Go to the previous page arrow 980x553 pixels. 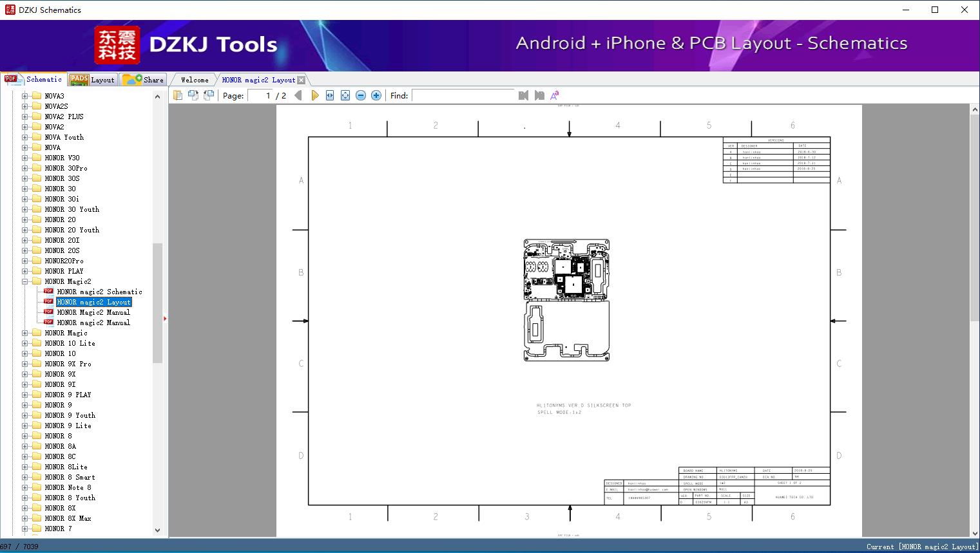coord(298,95)
